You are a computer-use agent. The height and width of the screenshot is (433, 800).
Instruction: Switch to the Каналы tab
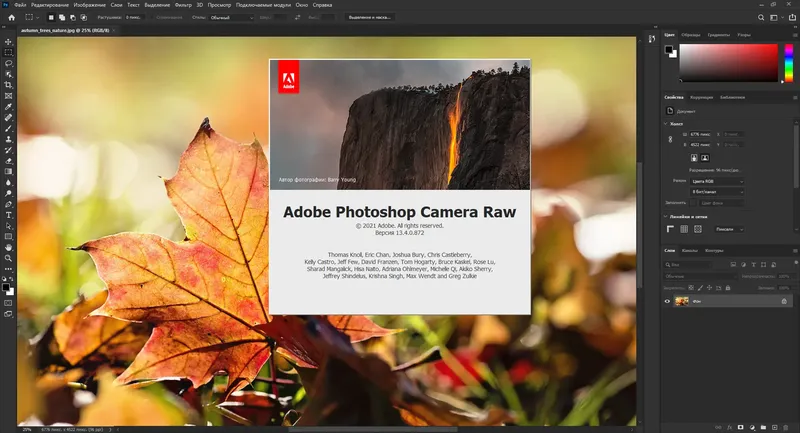point(690,250)
